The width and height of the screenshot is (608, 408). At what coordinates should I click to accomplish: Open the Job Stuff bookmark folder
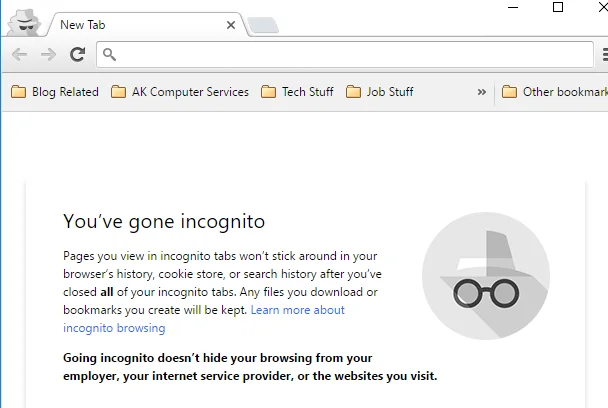click(x=379, y=92)
